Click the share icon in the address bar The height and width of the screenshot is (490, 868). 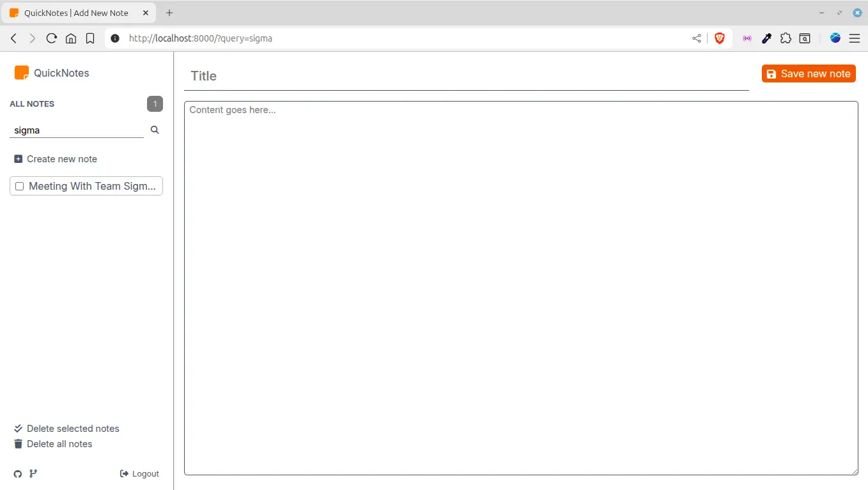tap(696, 38)
